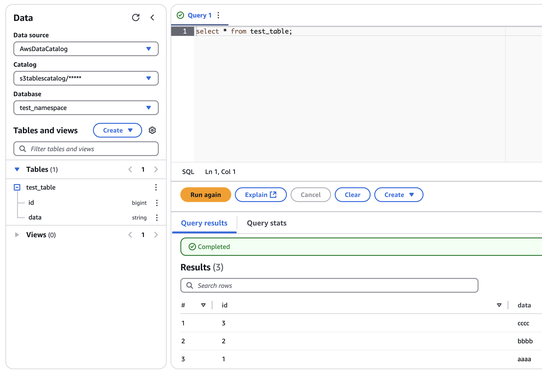Open data column actions menu
The image size is (542, 370).
[157, 218]
